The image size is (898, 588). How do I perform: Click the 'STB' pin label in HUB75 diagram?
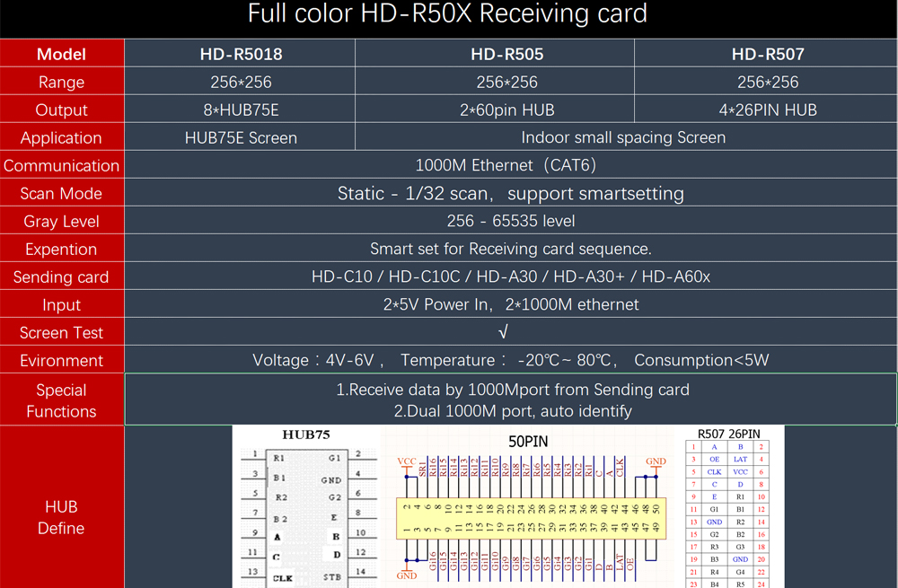point(332,577)
